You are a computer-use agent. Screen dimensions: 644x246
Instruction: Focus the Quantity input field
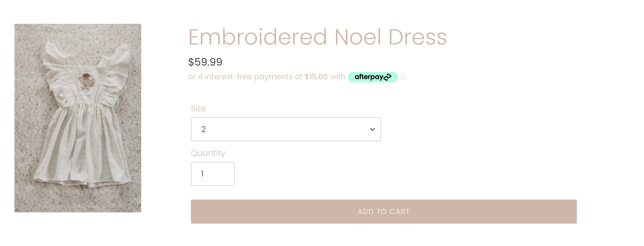pyautogui.click(x=212, y=174)
